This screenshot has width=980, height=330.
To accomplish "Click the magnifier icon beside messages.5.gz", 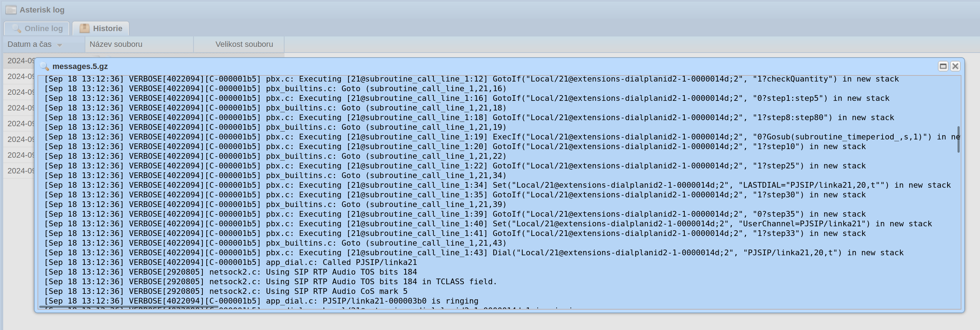I will coord(45,66).
